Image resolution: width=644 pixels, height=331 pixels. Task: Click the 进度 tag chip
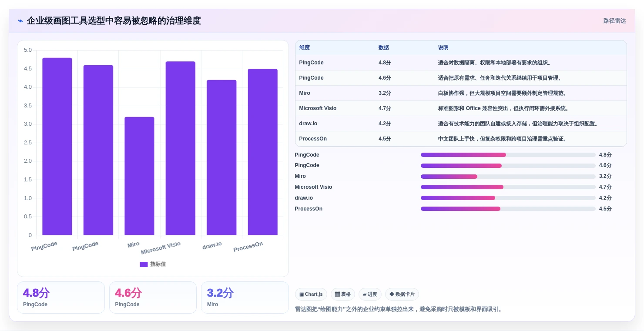tap(370, 294)
